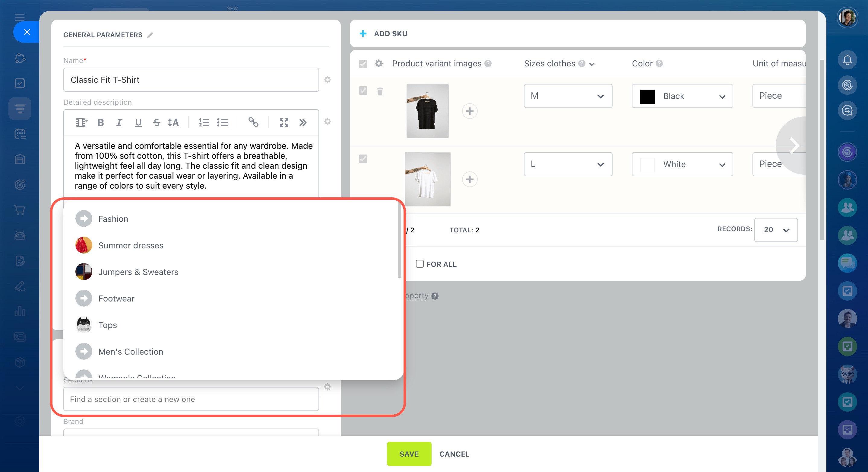This screenshot has width=868, height=472.
Task: Change the records per page dropdown
Action: pos(776,230)
